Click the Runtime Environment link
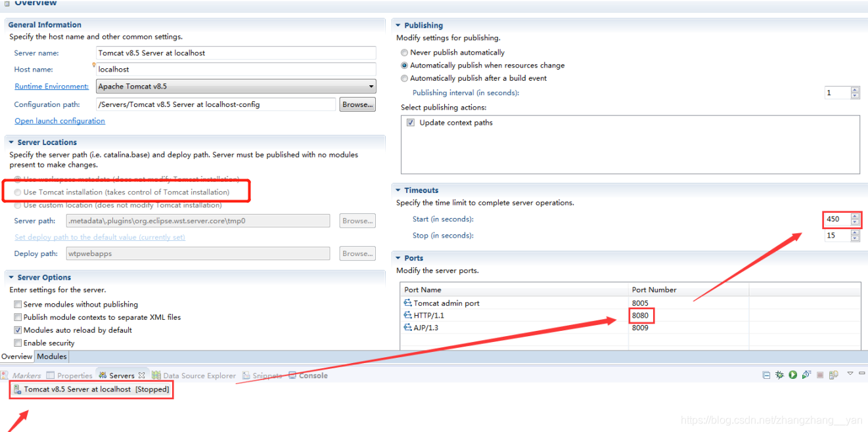Image resolution: width=868 pixels, height=432 pixels. coord(52,87)
